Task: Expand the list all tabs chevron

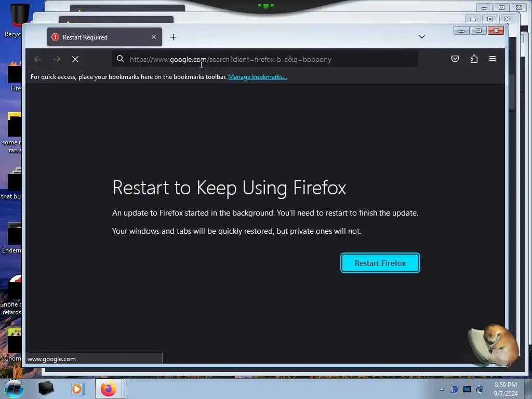Action: 422,37
